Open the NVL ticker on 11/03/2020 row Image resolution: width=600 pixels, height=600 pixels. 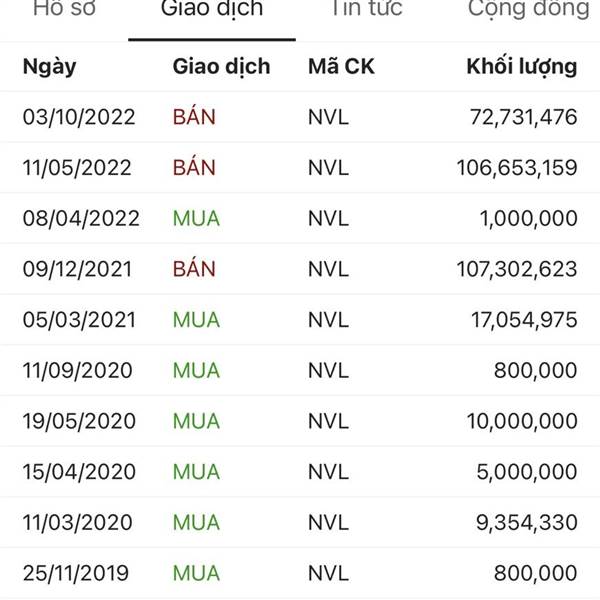pyautogui.click(x=328, y=522)
